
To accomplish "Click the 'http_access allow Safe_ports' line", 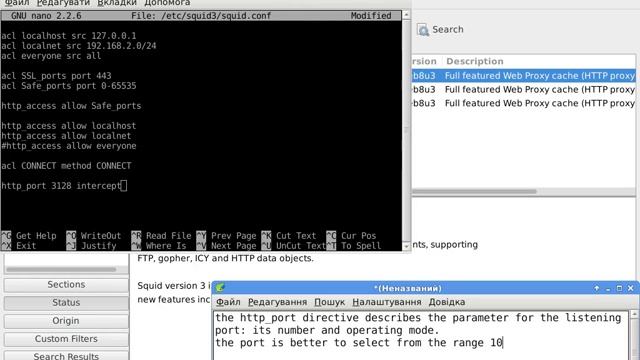I will [x=71, y=106].
